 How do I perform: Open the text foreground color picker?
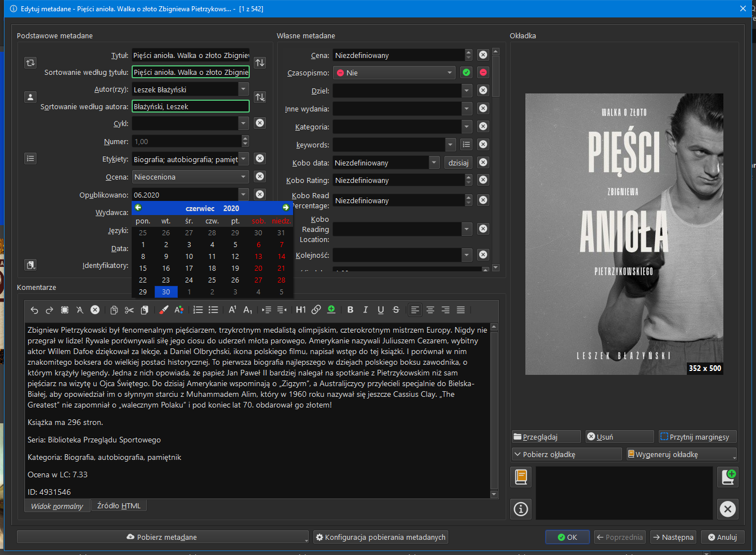coord(179,310)
